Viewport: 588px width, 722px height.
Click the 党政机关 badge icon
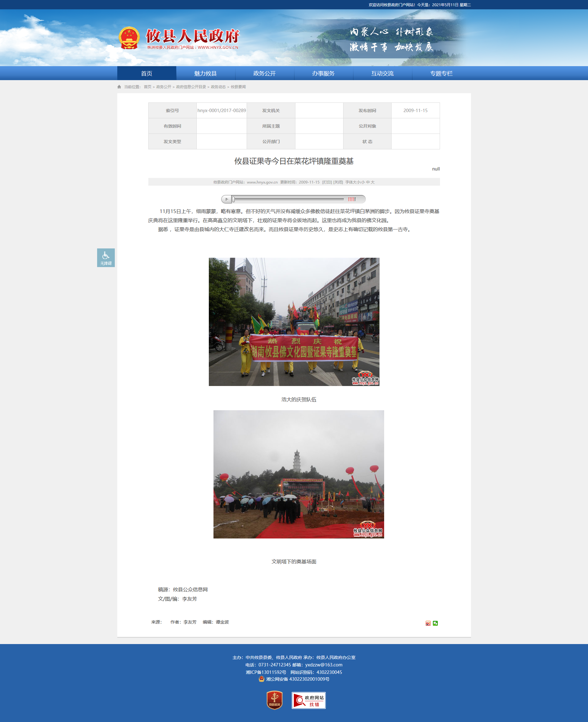pyautogui.click(x=274, y=700)
